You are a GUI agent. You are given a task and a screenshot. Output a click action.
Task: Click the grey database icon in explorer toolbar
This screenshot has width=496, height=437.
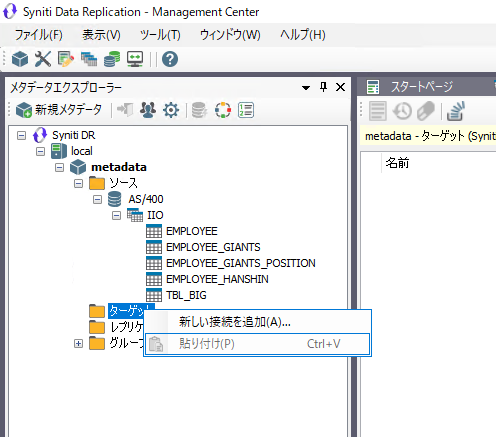pos(199,110)
